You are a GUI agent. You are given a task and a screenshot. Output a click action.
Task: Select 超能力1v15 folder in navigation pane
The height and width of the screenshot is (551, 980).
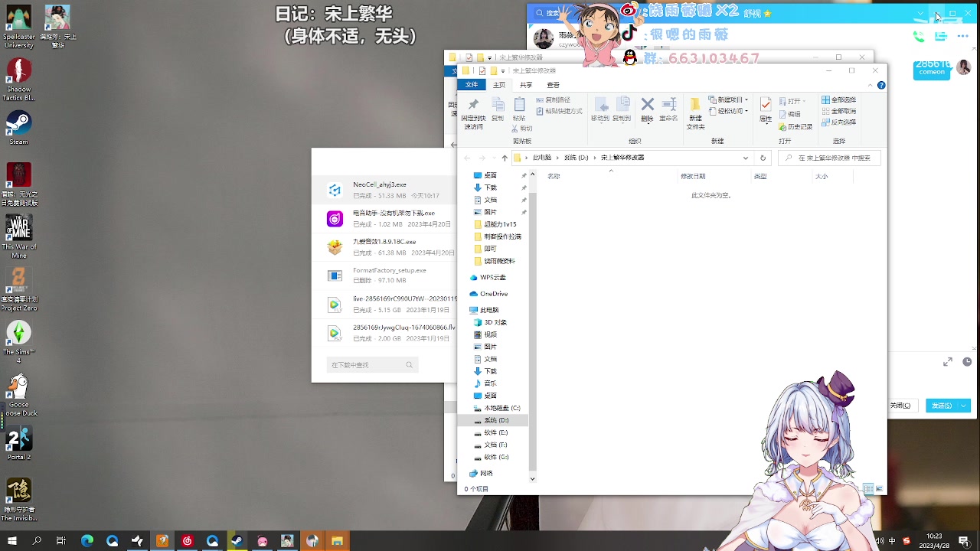pos(495,224)
